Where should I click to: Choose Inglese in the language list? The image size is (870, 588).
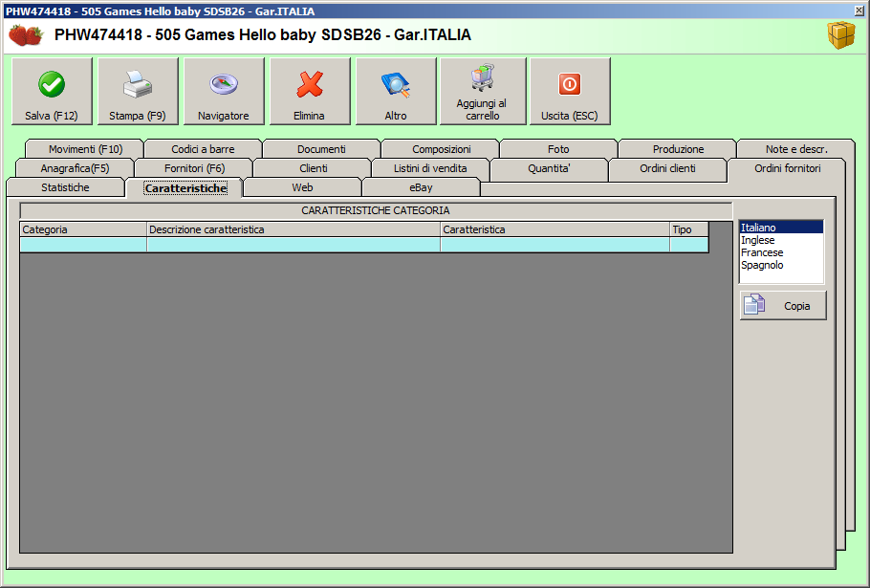(781, 240)
